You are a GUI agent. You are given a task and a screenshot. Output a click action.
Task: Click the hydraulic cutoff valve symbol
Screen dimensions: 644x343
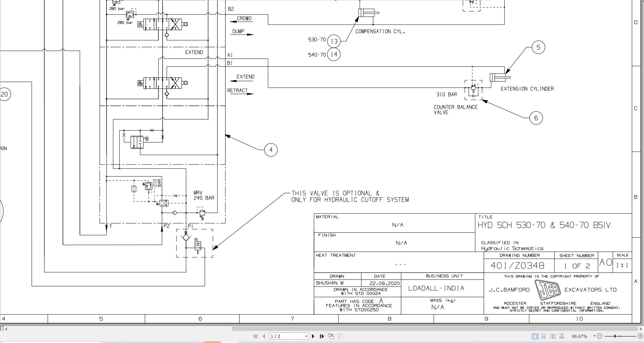(195, 243)
